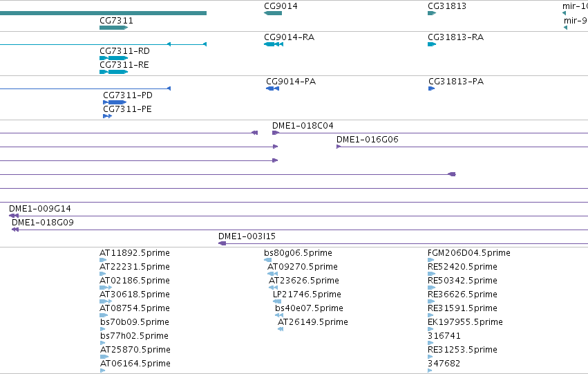Viewport: 588px width, 374px height.
Task: Open the AT25870.5prime EST
Action: pos(104,357)
